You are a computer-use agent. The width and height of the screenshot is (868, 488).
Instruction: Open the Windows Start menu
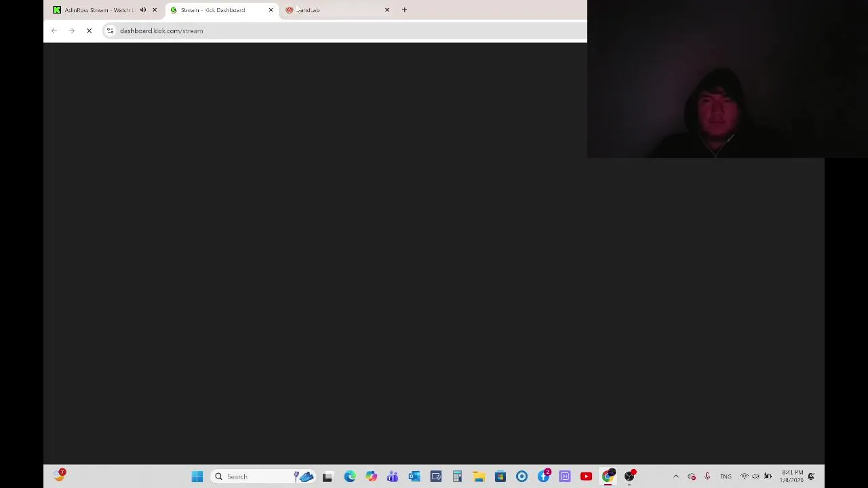197,476
